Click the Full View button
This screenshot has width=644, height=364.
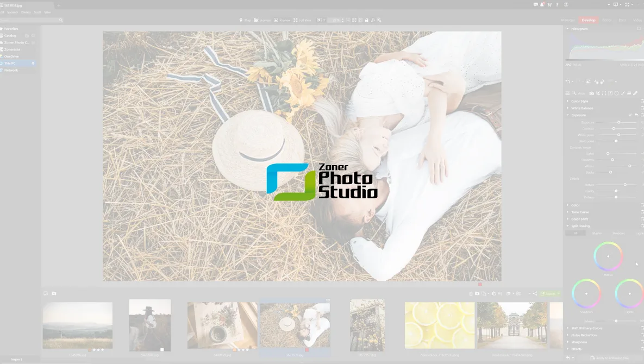click(x=302, y=20)
